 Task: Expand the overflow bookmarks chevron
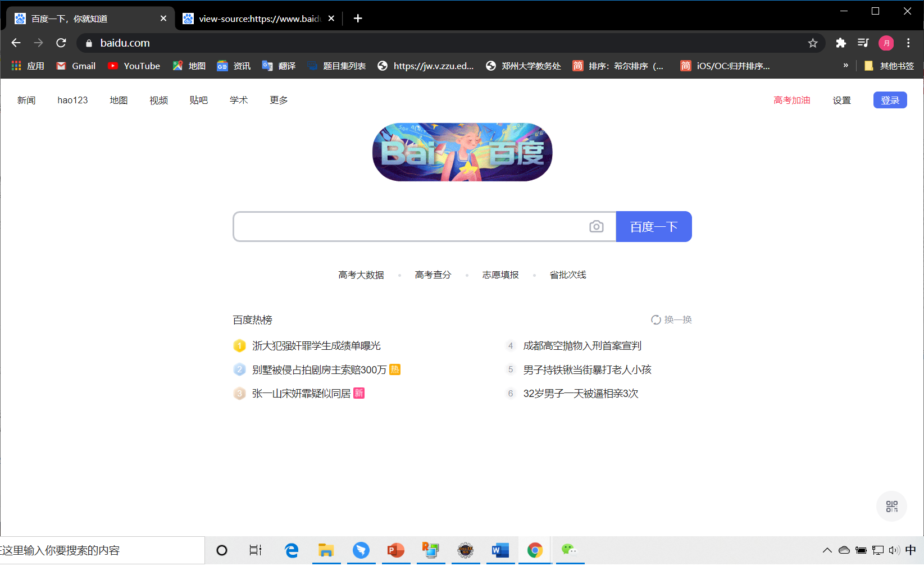click(845, 66)
